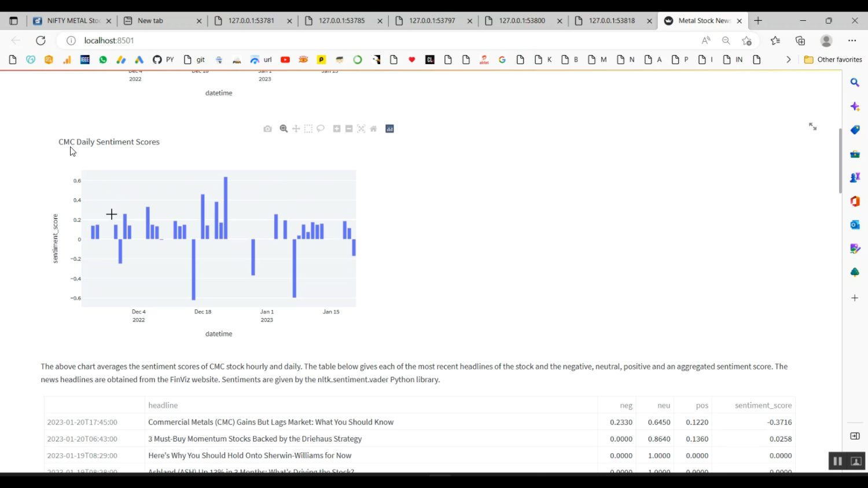Add a new app to the Edge sidebar

(855, 298)
